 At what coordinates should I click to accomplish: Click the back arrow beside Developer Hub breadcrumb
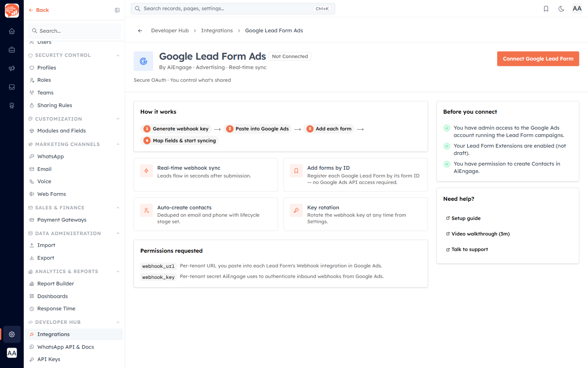(140, 31)
